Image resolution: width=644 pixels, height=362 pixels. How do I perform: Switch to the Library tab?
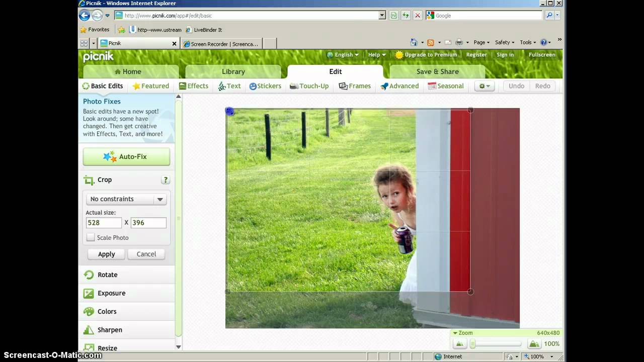(x=233, y=71)
